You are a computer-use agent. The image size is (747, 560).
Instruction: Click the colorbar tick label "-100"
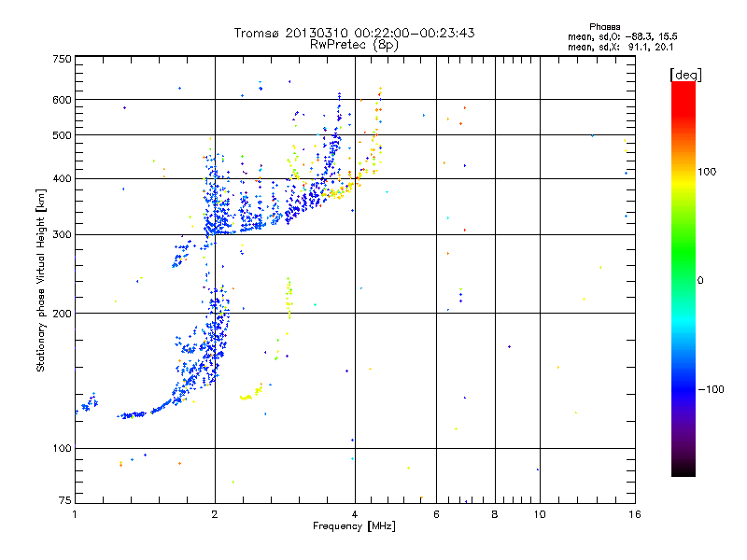pyautogui.click(x=711, y=389)
